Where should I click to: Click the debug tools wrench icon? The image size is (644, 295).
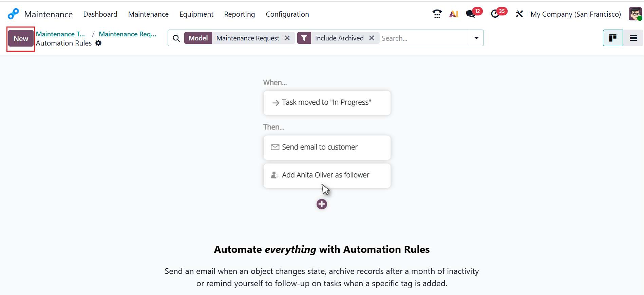(x=519, y=14)
